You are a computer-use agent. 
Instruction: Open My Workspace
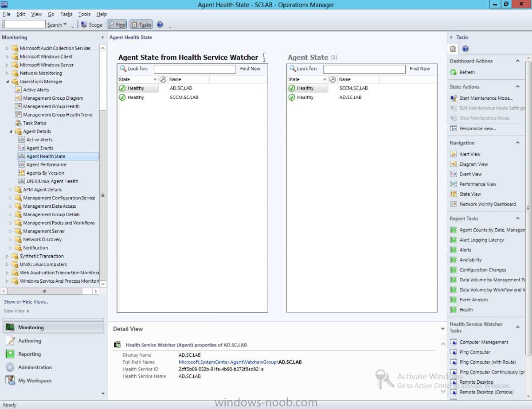[53, 381]
